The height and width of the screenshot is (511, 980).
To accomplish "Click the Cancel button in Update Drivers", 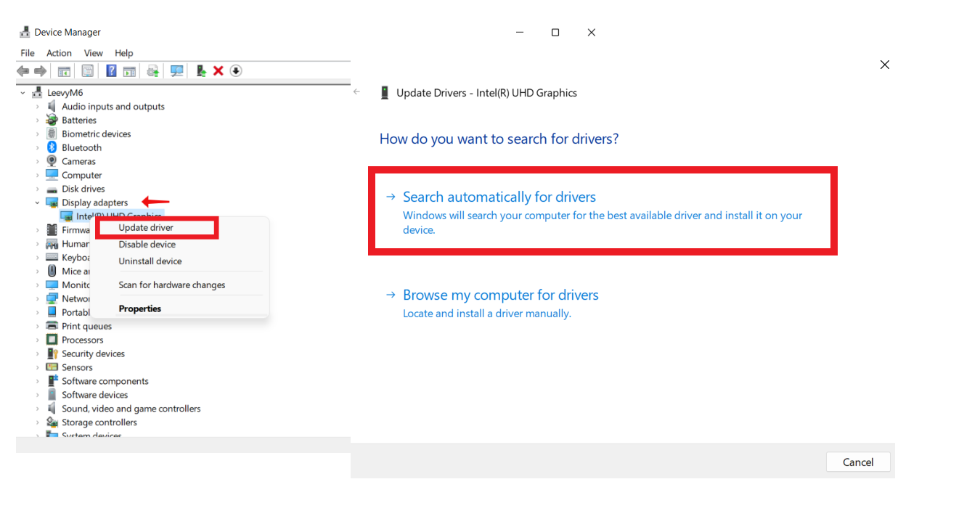I will (858, 462).
